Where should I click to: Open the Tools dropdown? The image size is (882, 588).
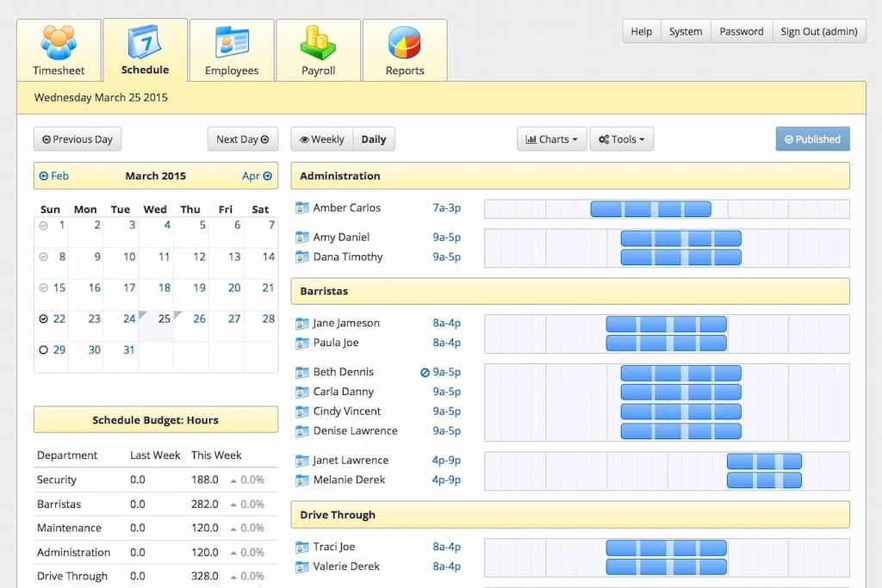coord(621,139)
